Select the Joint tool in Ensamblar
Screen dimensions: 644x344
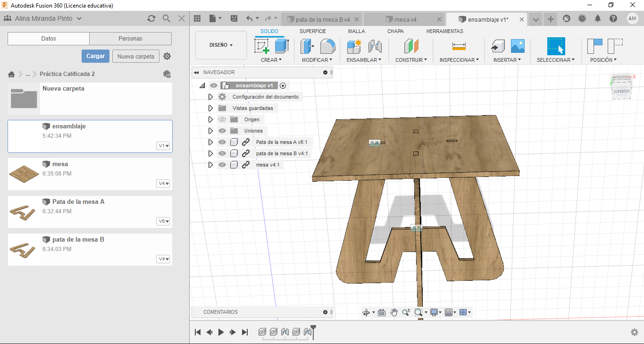(x=375, y=46)
